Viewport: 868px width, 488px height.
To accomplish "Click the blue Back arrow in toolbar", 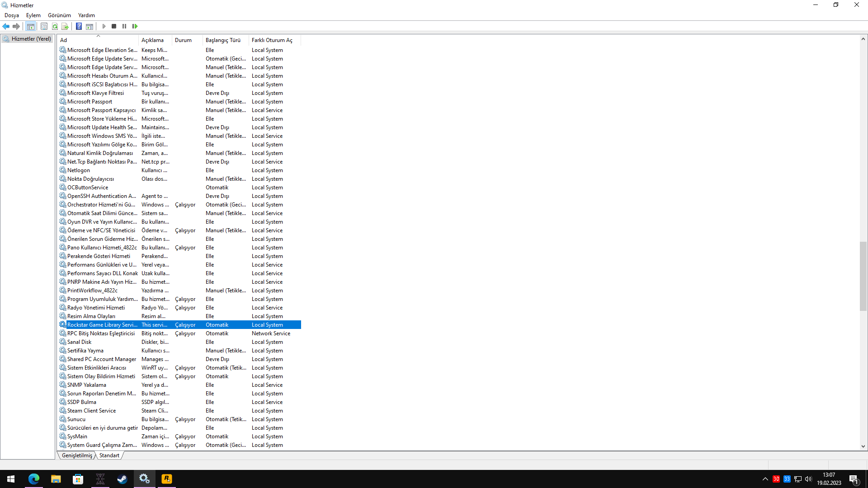I will [x=6, y=26].
